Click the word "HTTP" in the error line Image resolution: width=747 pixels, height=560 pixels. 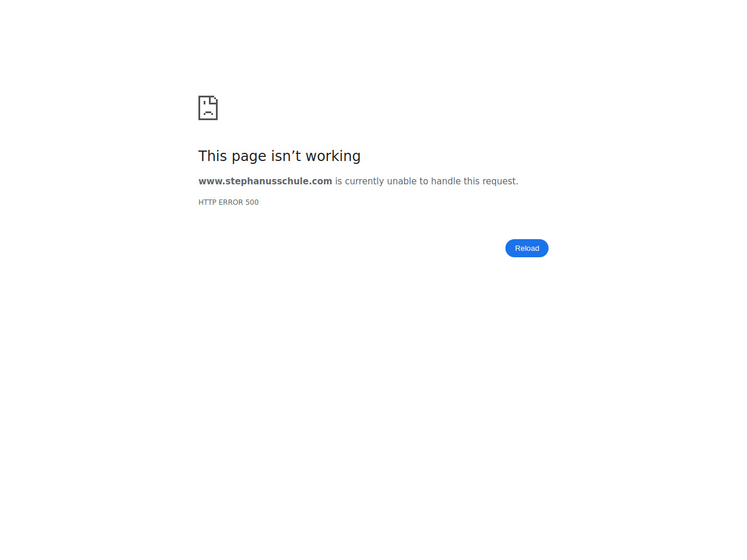coord(207,202)
